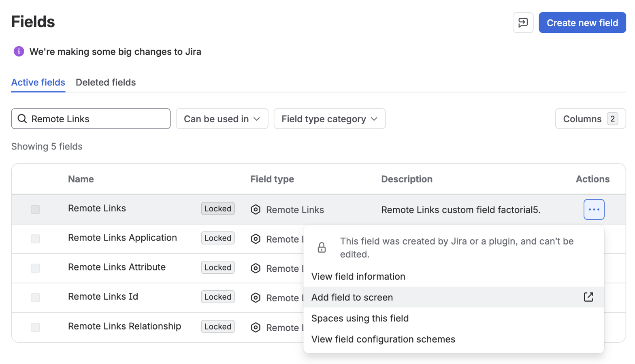Choose Spaces using this field from the menu
The width and height of the screenshot is (635, 364).
point(454,318)
